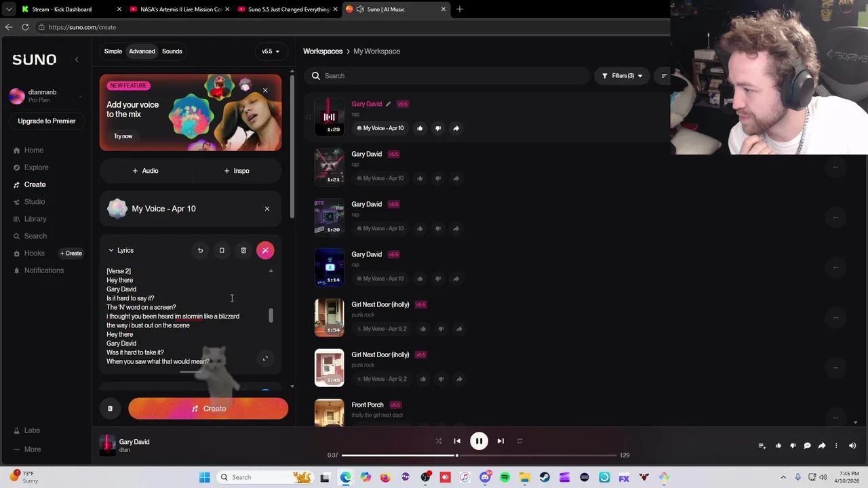Open Girl Next Door 1:54 thumbnail
The width and height of the screenshot is (868, 488).
pyautogui.click(x=329, y=318)
